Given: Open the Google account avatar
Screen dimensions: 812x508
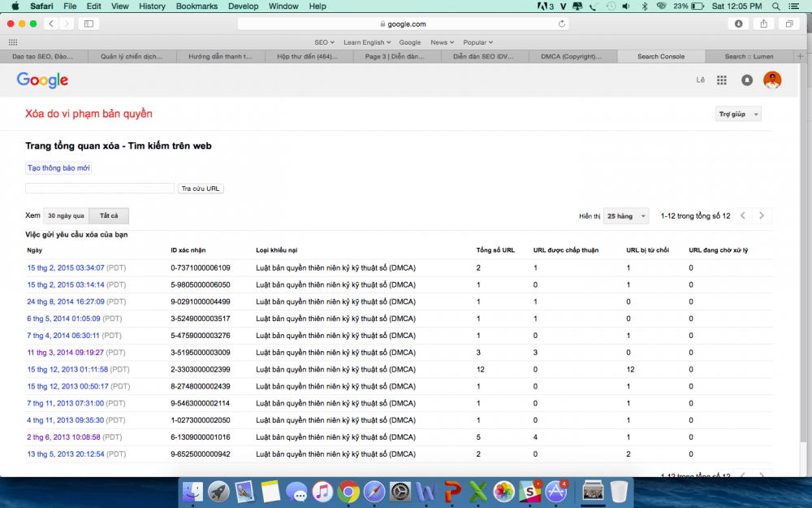Looking at the screenshot, I should (x=772, y=80).
